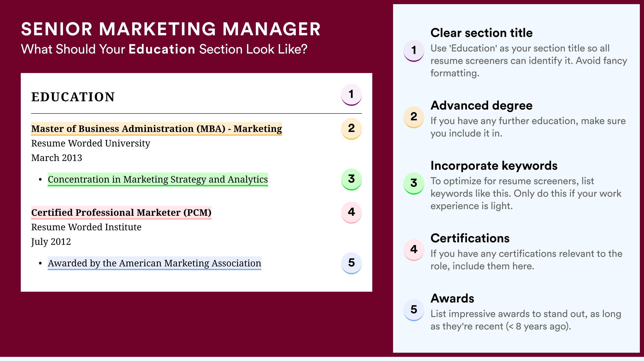The image size is (644, 361).
Task: Click the paragraph starting 'If you have any further education'
Action: tap(528, 127)
